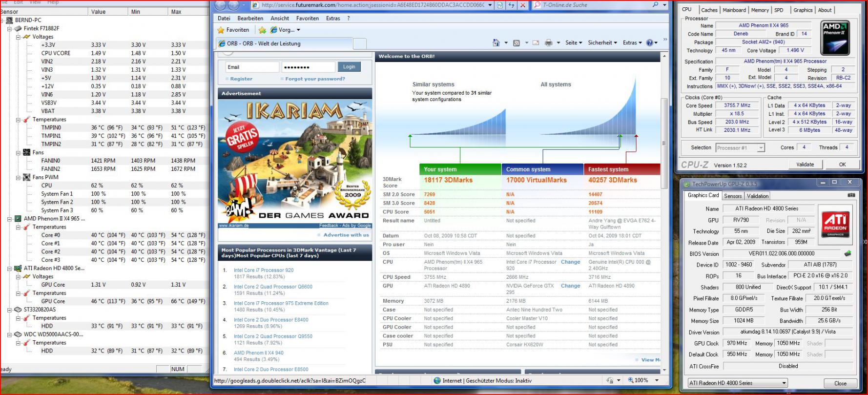Viewport: 868px width, 395px height.
Task: Click the password field on ORB login
Action: (x=309, y=67)
